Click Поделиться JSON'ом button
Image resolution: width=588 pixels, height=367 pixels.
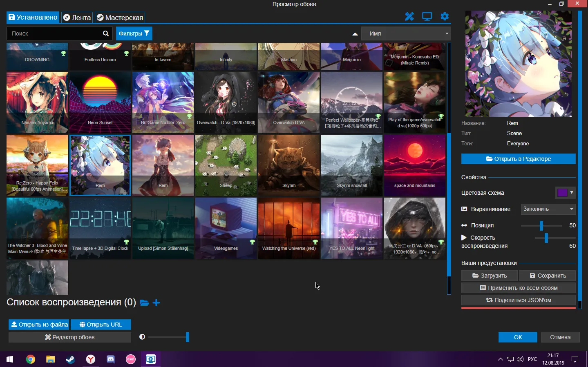[518, 300]
